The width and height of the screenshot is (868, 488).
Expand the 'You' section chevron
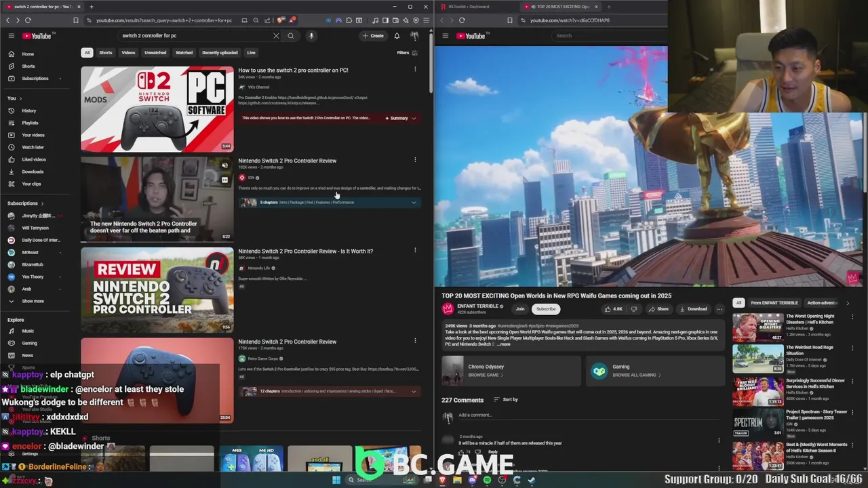20,98
